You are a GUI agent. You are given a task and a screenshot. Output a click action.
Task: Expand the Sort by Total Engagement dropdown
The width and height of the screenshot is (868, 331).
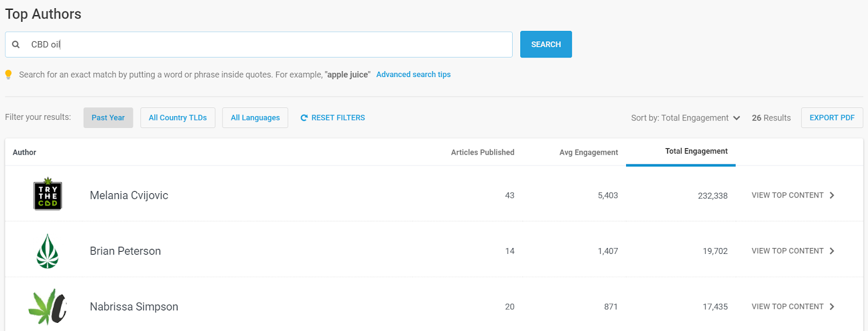[685, 118]
